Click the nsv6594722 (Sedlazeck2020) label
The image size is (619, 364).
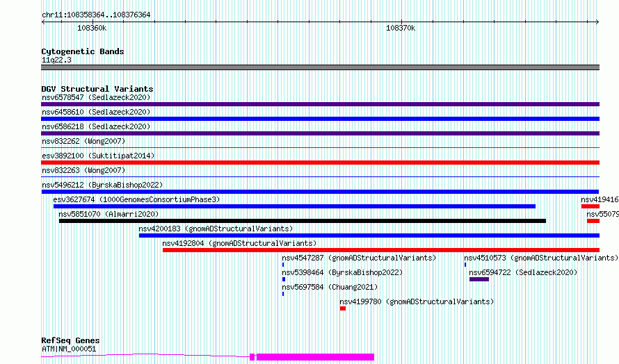(523, 272)
